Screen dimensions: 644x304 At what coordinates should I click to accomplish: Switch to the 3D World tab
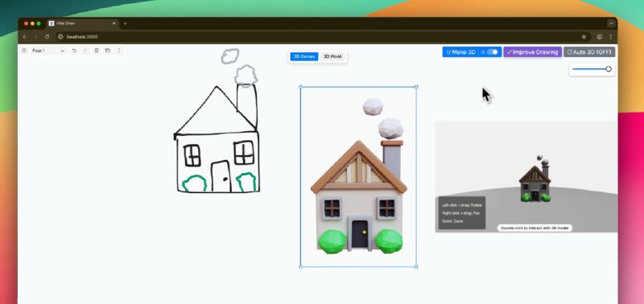pos(332,56)
